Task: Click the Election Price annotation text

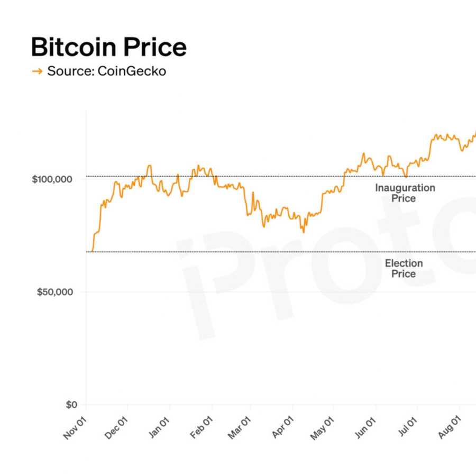Action: [404, 269]
